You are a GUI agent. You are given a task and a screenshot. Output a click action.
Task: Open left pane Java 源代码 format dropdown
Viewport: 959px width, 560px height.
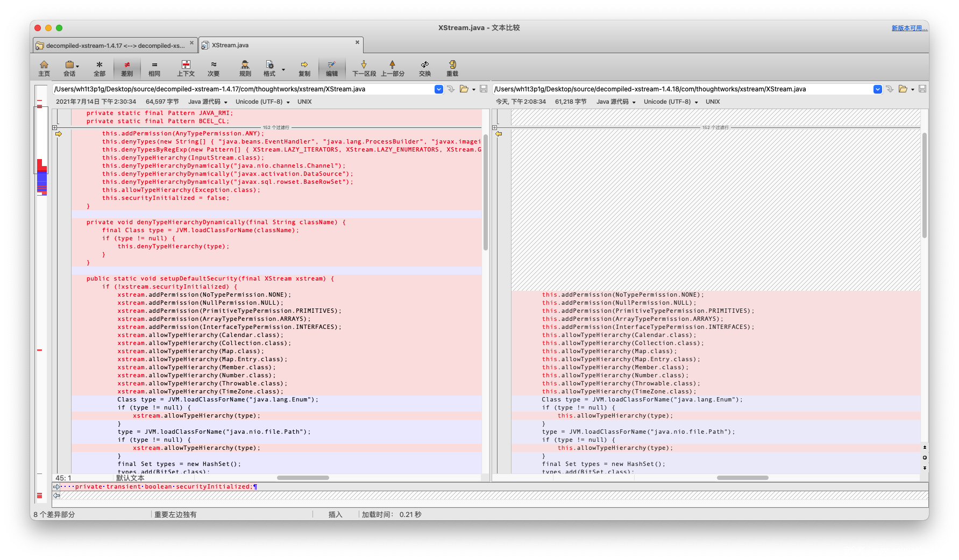tap(208, 102)
